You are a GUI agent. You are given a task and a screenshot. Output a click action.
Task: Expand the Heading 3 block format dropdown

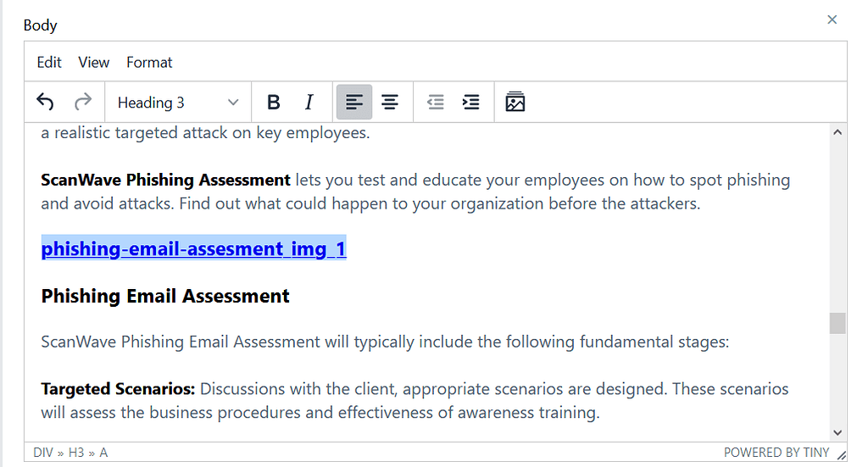[x=178, y=103]
